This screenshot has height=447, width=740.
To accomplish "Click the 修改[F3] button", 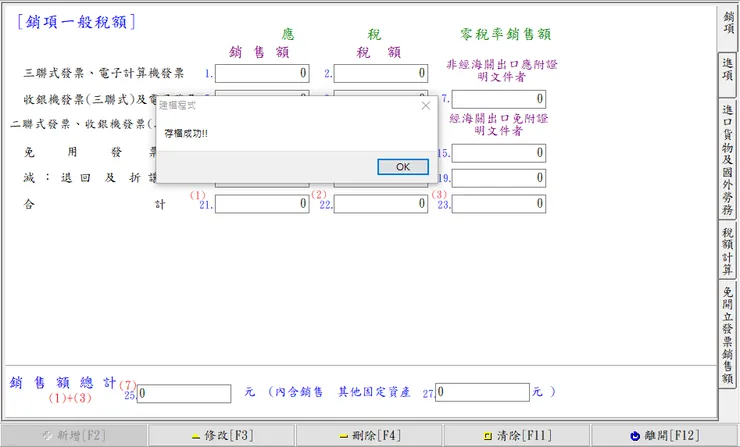I will (x=222, y=435).
